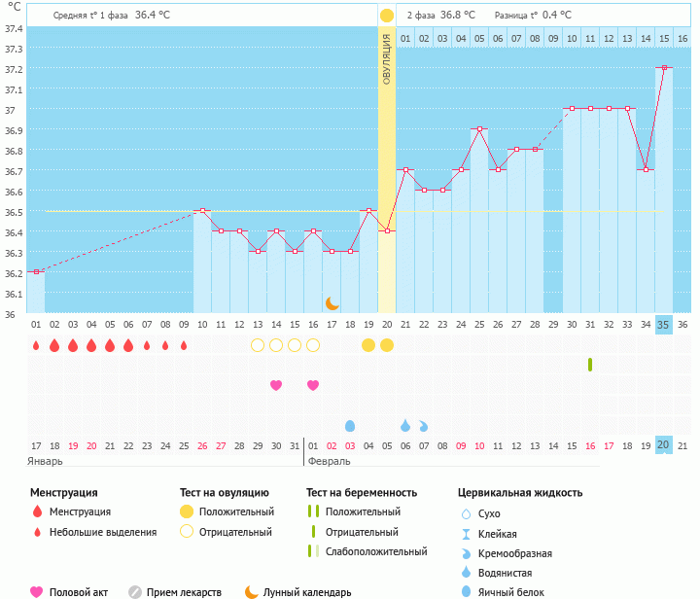Click the moon icon on cycle day 17
This screenshot has height=599, width=700.
332,303
